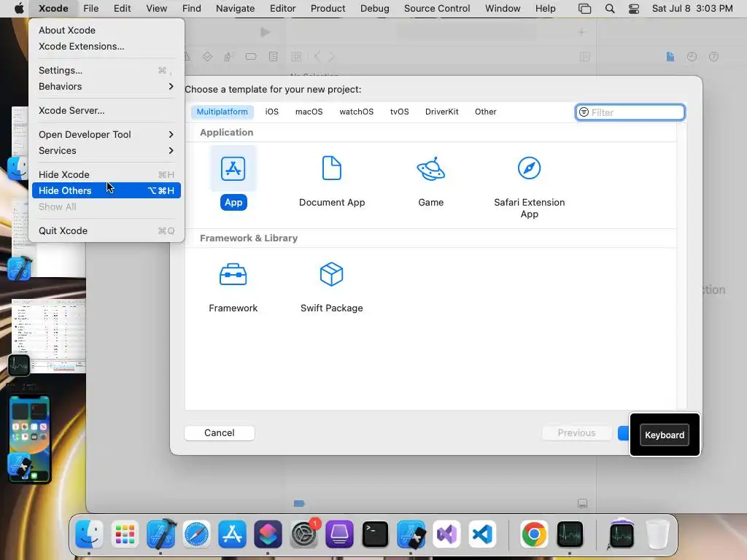This screenshot has width=747, height=560.
Task: Focus the template Filter field
Action: click(x=630, y=112)
